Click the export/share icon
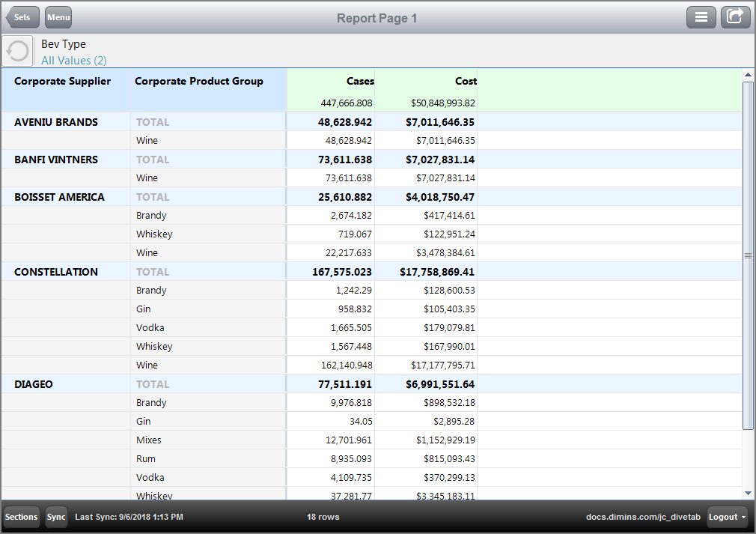This screenshot has height=534, width=756. pos(735,16)
